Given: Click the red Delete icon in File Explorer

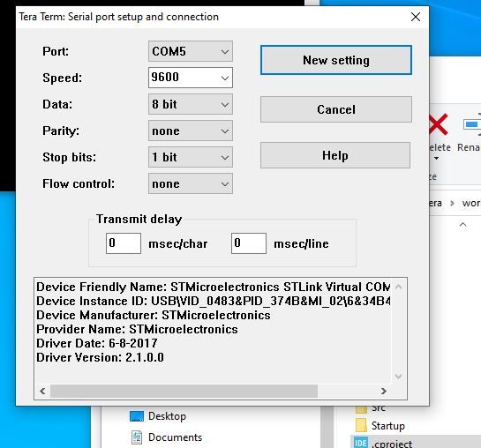Looking at the screenshot, I should [439, 124].
